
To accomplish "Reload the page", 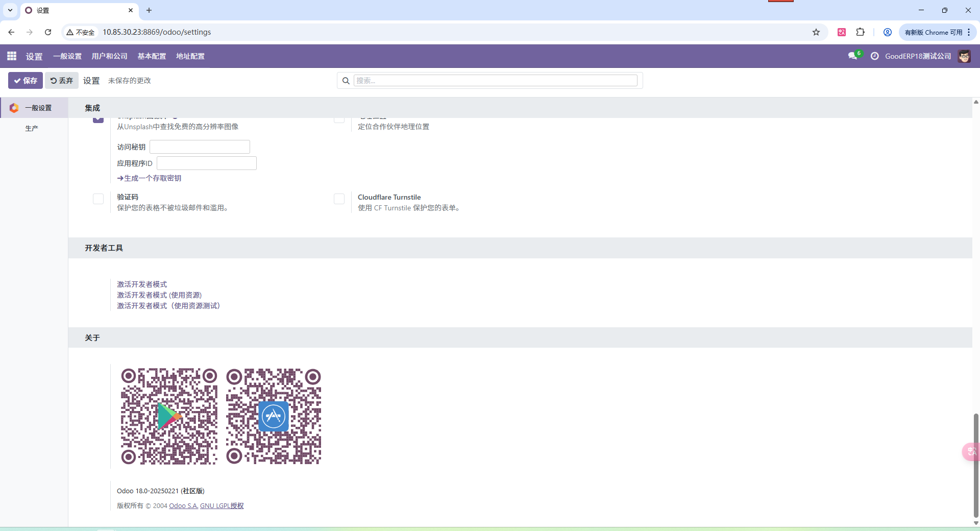I will (x=48, y=32).
